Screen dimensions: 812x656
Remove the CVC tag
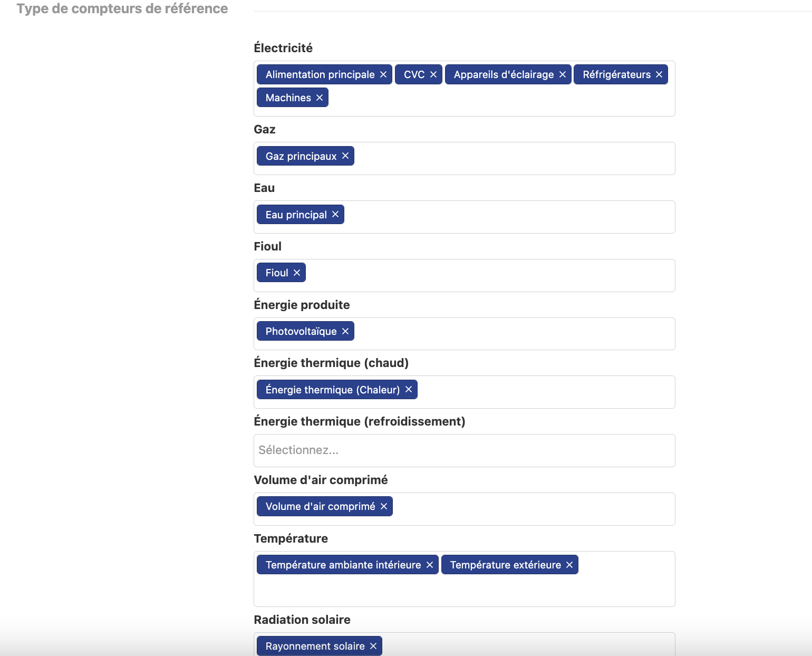[433, 74]
